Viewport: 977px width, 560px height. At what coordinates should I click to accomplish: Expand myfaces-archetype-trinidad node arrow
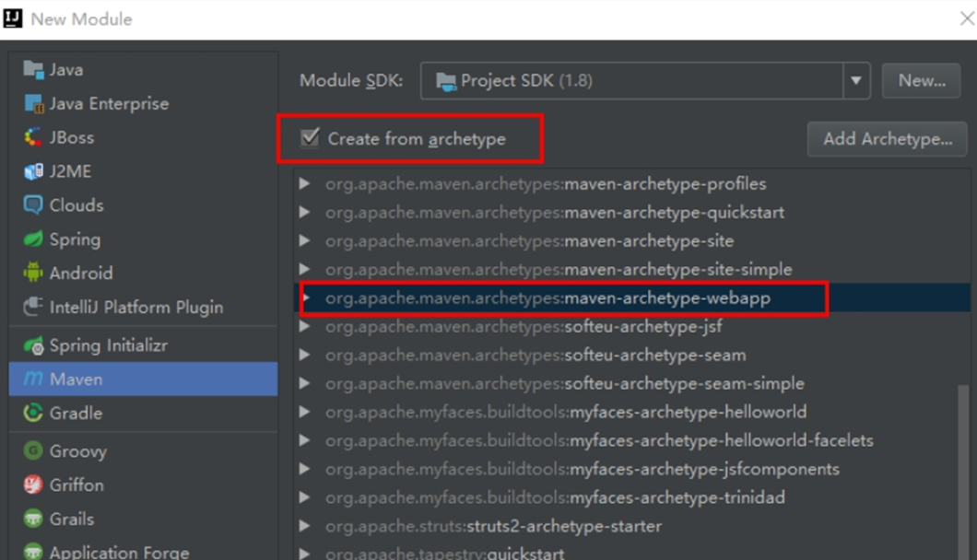tap(305, 497)
